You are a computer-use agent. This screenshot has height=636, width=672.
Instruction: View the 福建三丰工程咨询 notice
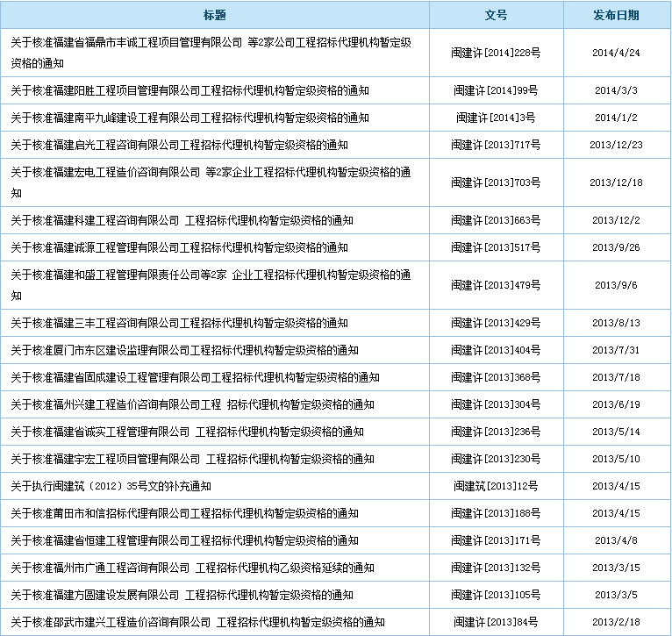[179, 323]
